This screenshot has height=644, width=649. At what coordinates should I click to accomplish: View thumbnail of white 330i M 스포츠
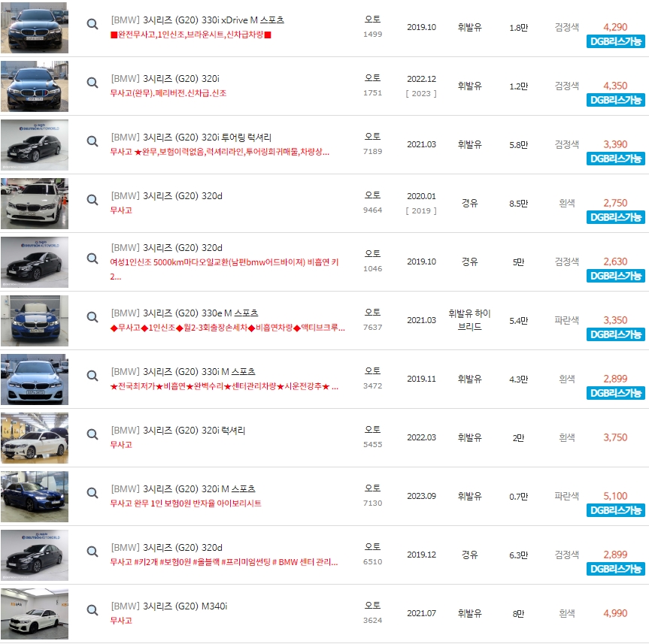pos(35,379)
